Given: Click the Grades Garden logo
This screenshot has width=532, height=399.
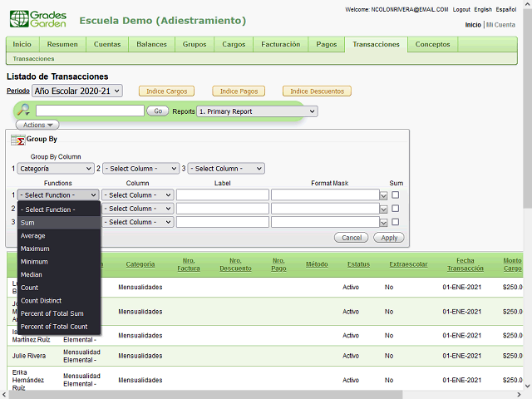Looking at the screenshot, I should tap(38, 19).
